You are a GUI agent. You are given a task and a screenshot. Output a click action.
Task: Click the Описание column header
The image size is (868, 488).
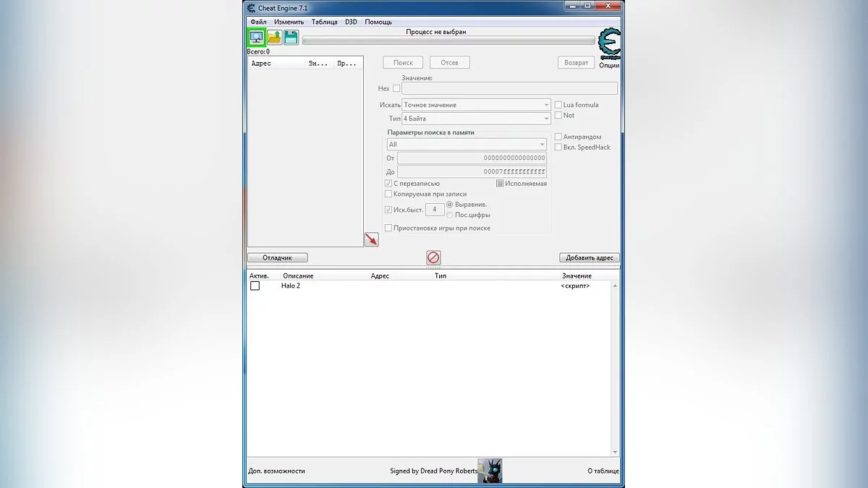298,275
